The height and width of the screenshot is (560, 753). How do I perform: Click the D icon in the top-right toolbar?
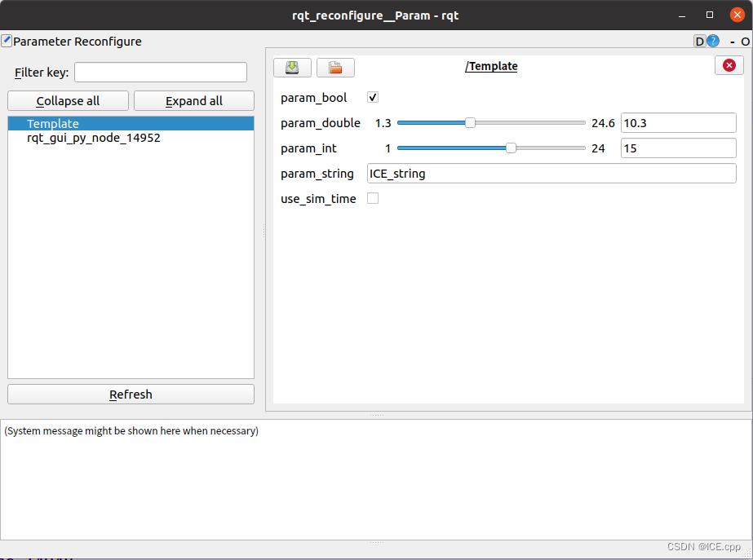pyautogui.click(x=698, y=41)
